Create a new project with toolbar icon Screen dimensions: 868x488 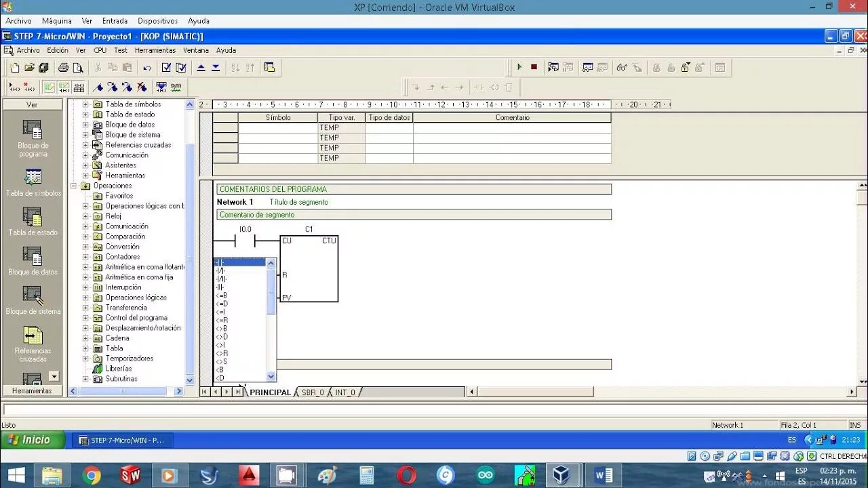pos(15,68)
